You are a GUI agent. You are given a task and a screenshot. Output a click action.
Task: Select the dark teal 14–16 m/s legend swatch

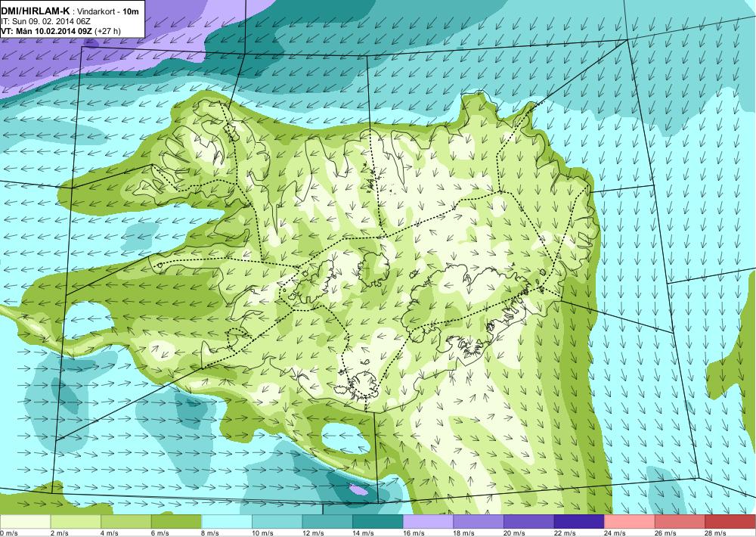(x=377, y=522)
